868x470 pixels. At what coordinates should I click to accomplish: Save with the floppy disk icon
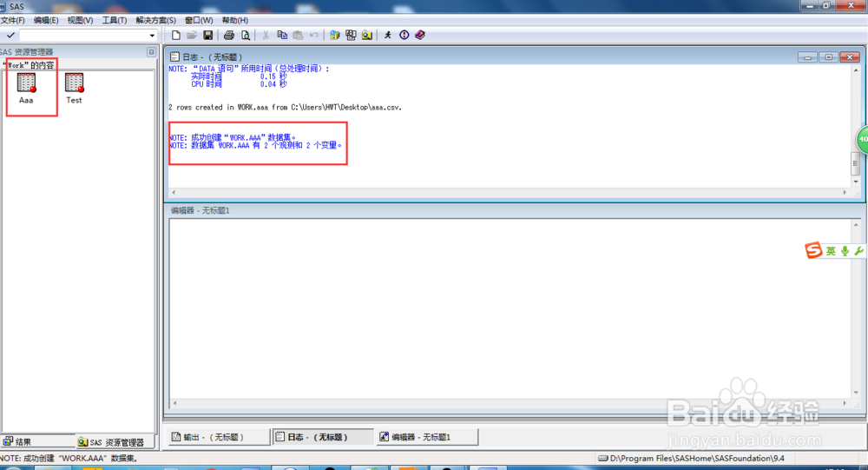[x=208, y=36]
